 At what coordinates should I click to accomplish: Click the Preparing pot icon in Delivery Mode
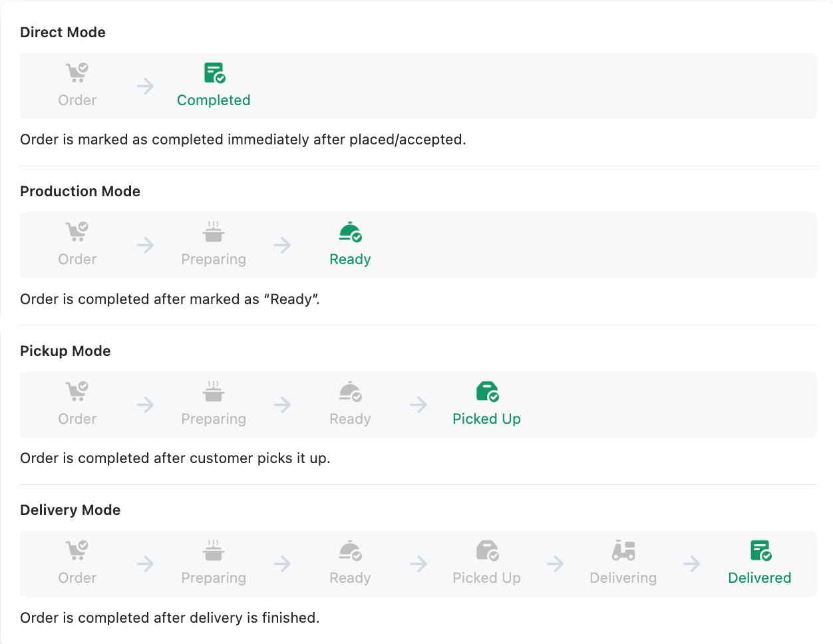pos(214,550)
